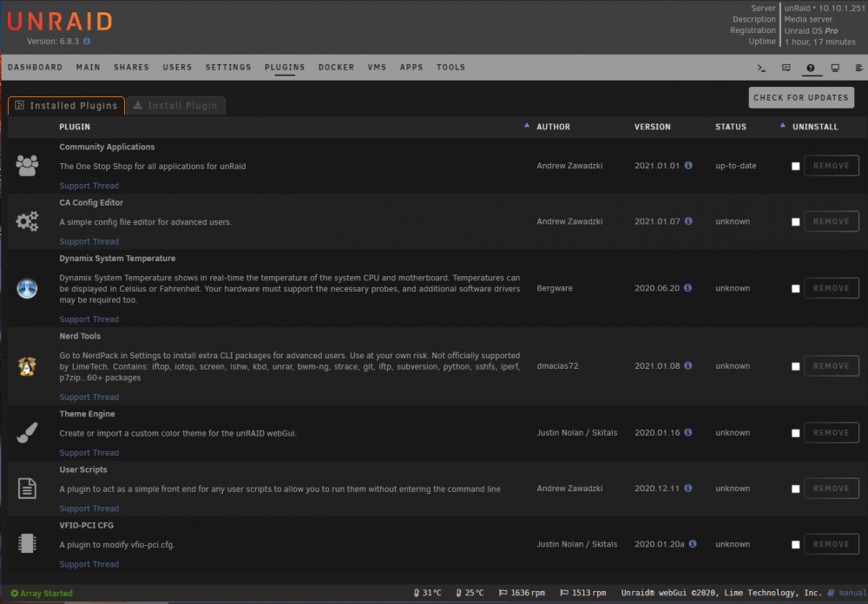Sort the plugin list by Status header
This screenshot has width=868, height=604.
tap(730, 127)
